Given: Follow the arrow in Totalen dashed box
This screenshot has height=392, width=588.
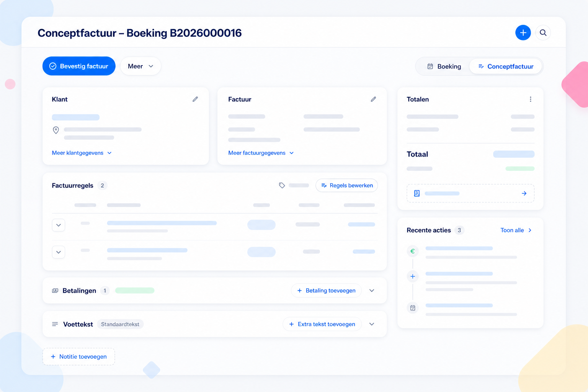Looking at the screenshot, I should [524, 193].
